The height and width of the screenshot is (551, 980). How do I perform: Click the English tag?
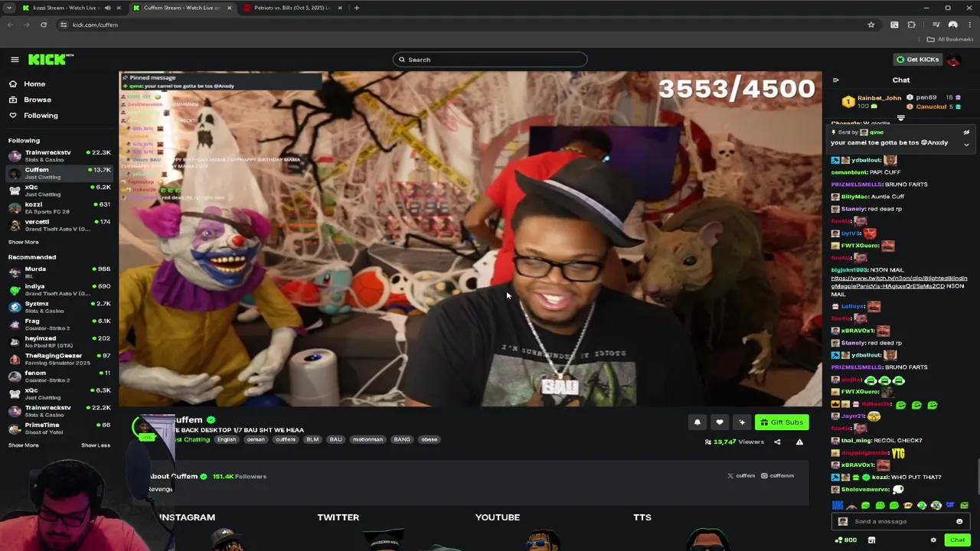[227, 439]
